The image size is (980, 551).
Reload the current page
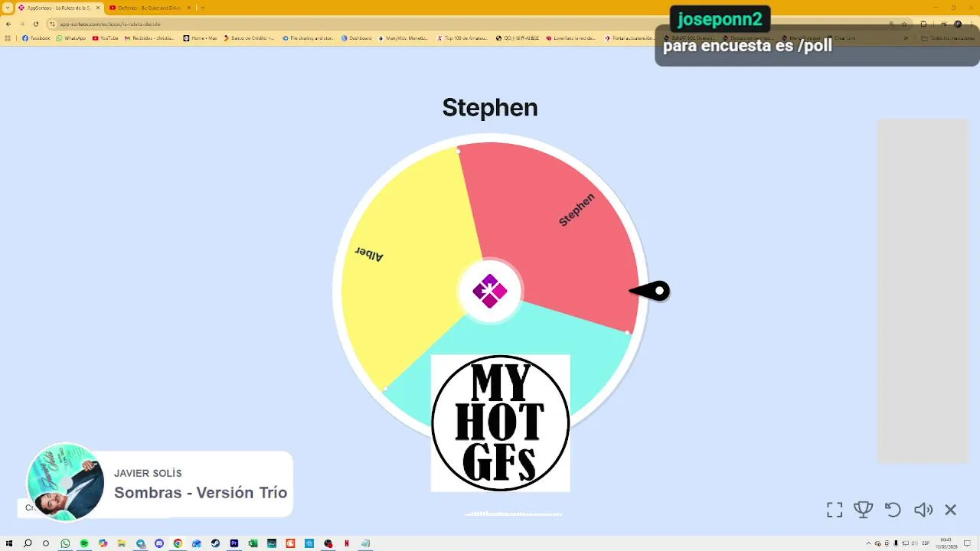pos(36,24)
